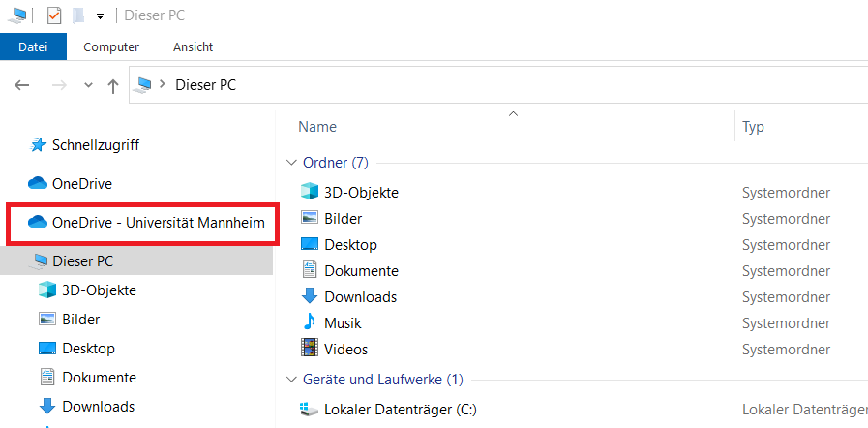Click Systemordner type in the 3D-Objekte row
This screenshot has height=428, width=868.
(786, 192)
